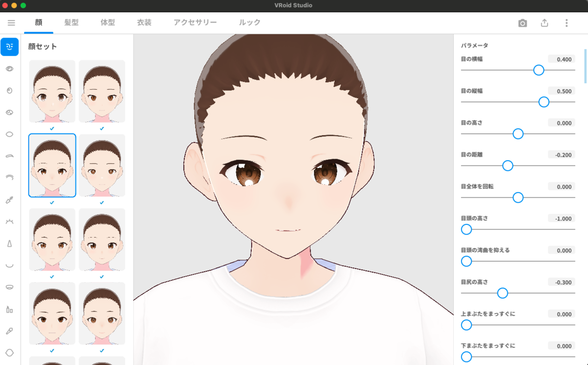Viewport: 588px width, 365px height.
Task: Click the camera capture icon
Action: coord(522,23)
